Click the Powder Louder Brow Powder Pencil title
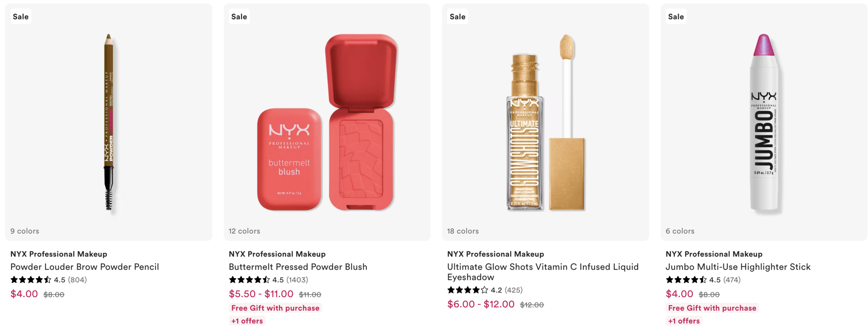The height and width of the screenshot is (327, 868). pos(84,267)
